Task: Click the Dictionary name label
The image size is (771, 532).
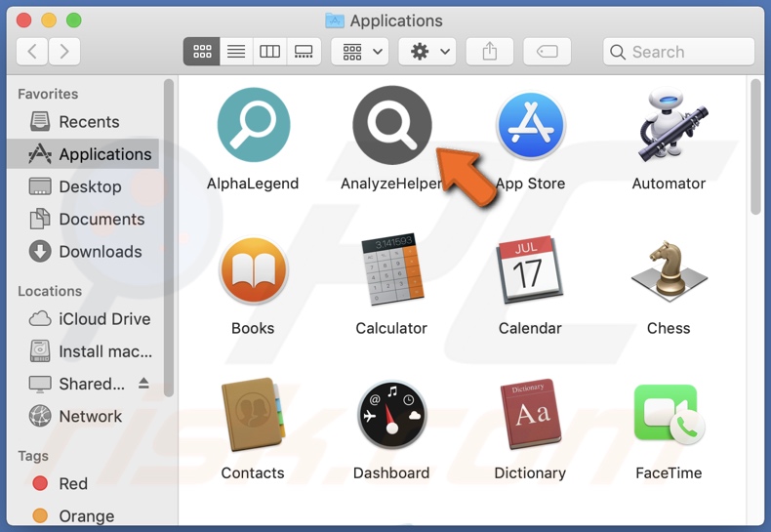Action: 530,473
